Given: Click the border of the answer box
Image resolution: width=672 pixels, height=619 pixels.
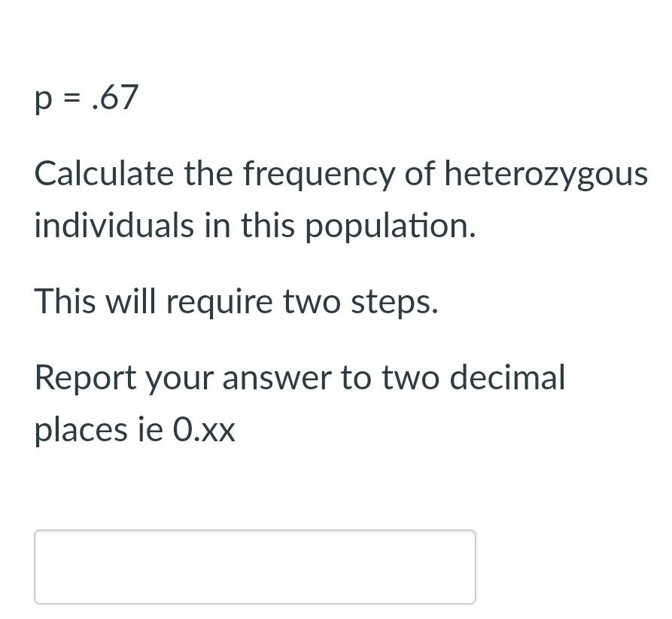Looking at the screenshot, I should pos(254,531).
